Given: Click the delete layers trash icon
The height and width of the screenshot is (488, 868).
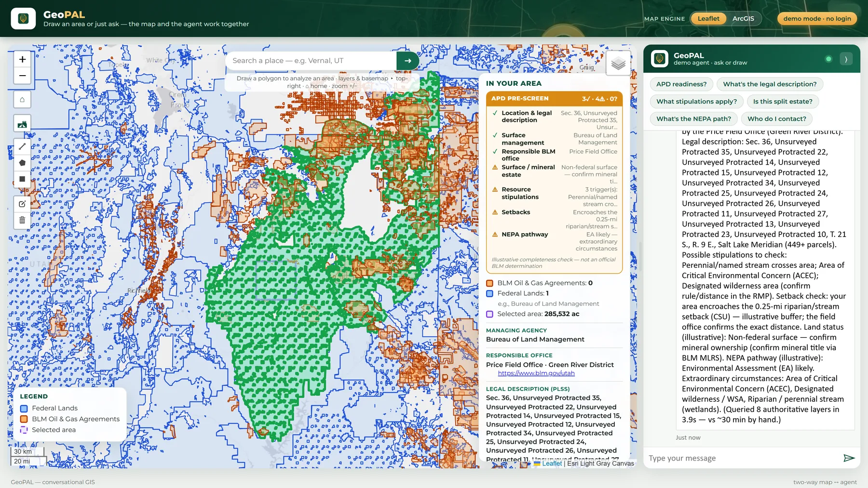Looking at the screenshot, I should (22, 220).
